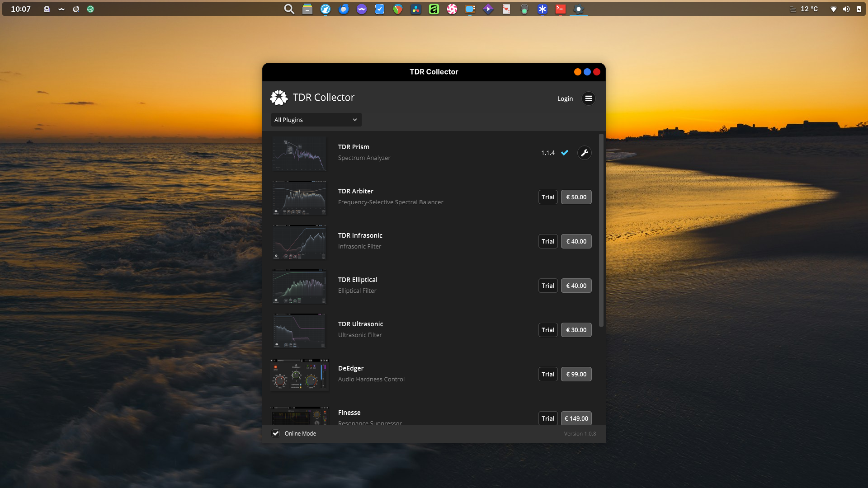868x488 pixels.
Task: Click the Login link
Action: [565, 99]
